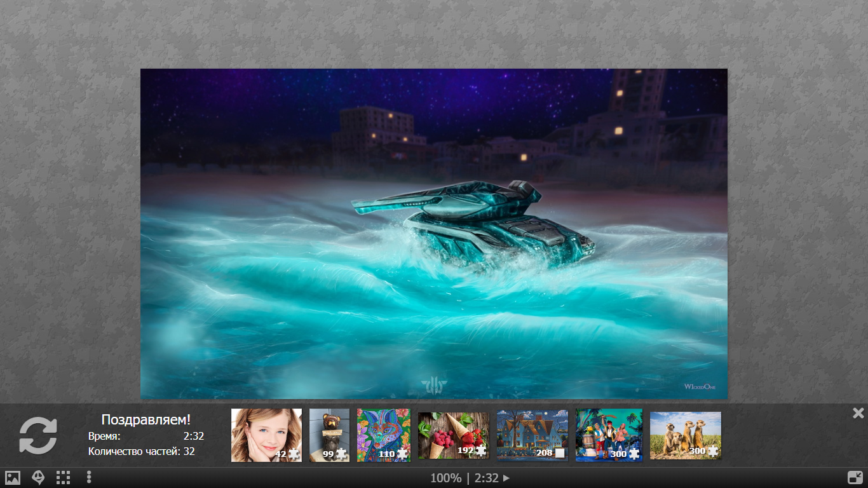Open the 110-piece colorful cat puzzle
The width and height of the screenshot is (868, 488).
[384, 435]
